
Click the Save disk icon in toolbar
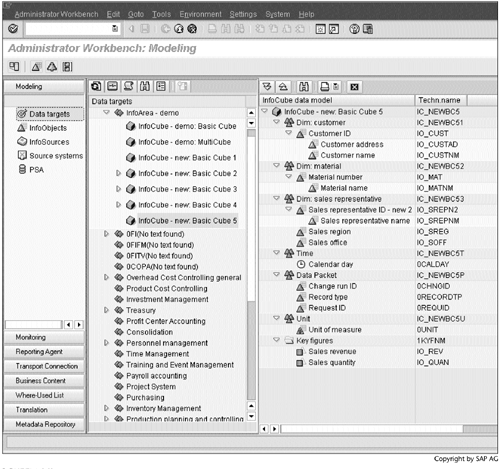145,29
